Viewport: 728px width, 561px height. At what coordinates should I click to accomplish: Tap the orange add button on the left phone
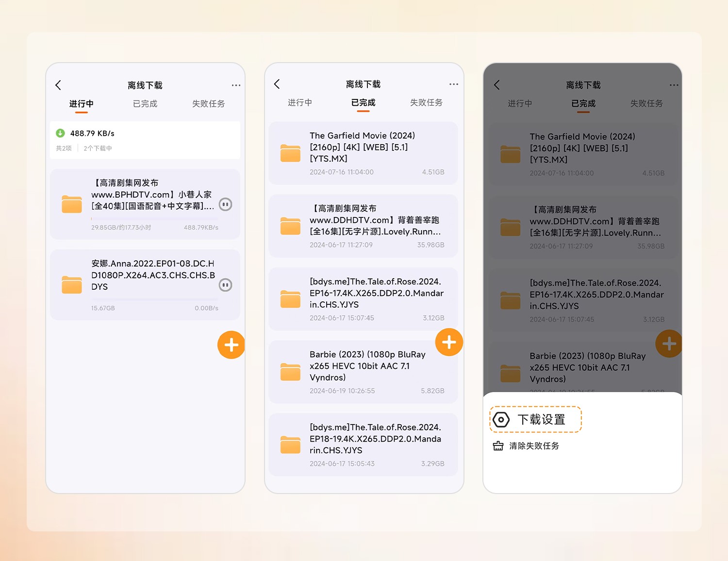[x=231, y=345]
